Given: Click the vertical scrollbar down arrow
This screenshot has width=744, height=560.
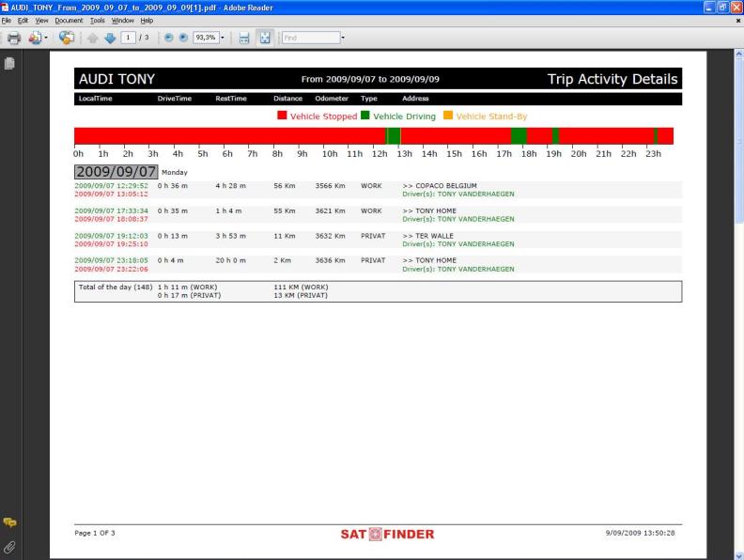Looking at the screenshot, I should pyautogui.click(x=737, y=553).
